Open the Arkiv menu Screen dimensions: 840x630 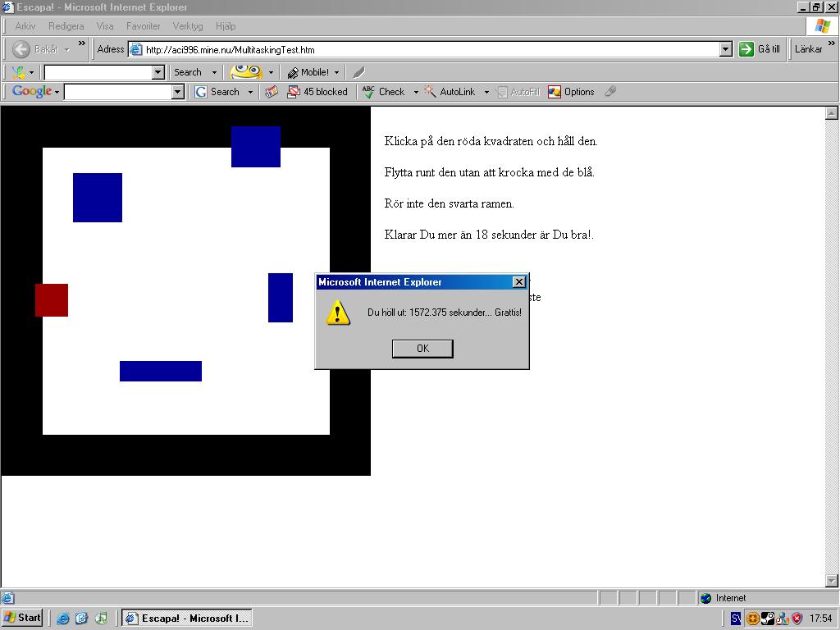point(25,25)
